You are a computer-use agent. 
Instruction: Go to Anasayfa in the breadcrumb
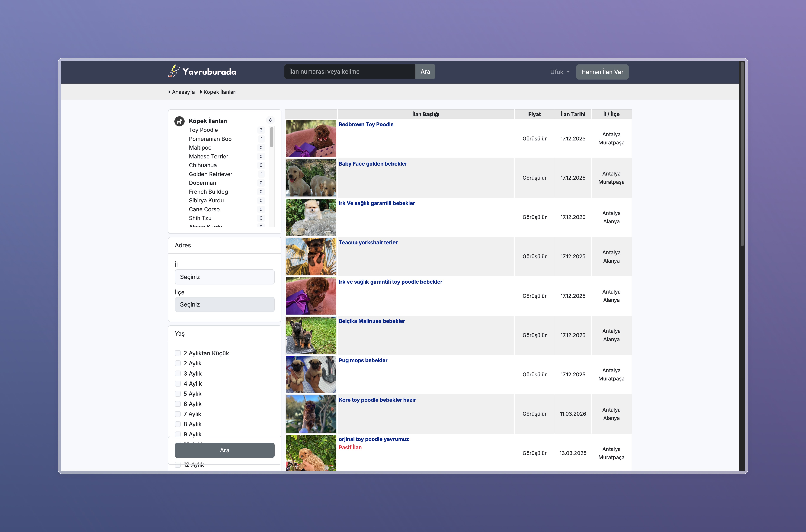point(183,92)
